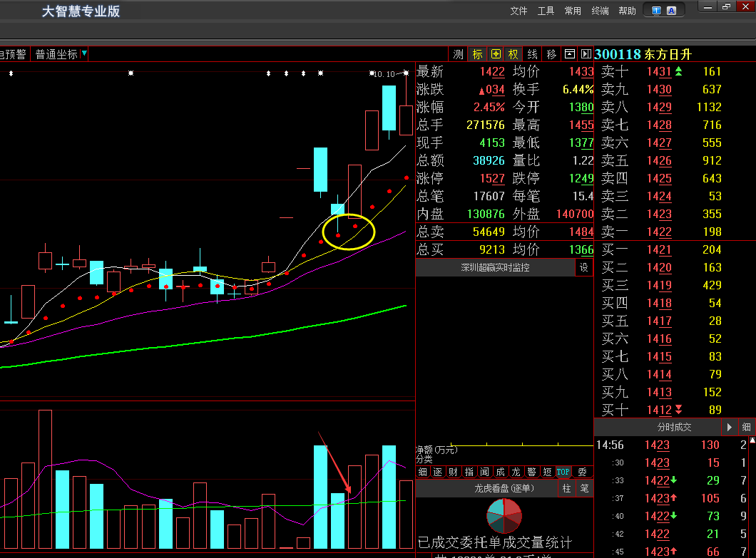Screen dimensions: 756x558
Task: Click the T icon in title bar
Action: [x=656, y=11]
